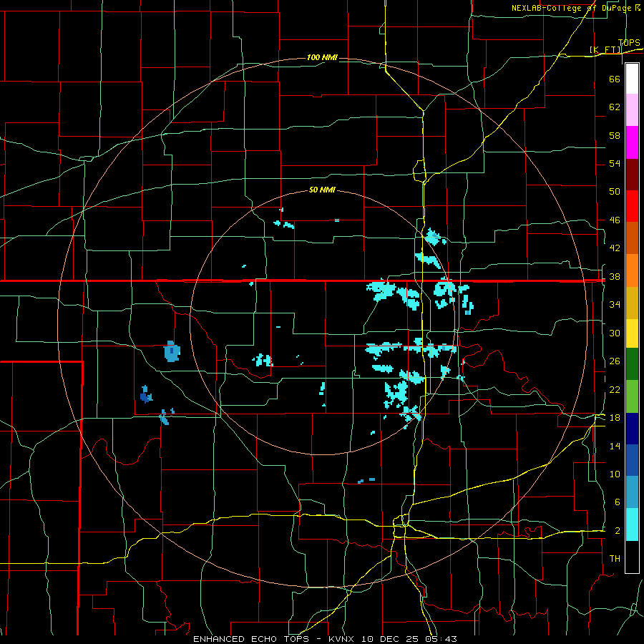This screenshot has height=644, width=644.
Task: Click the orange 38 kft legend swatch
Action: pos(632,270)
